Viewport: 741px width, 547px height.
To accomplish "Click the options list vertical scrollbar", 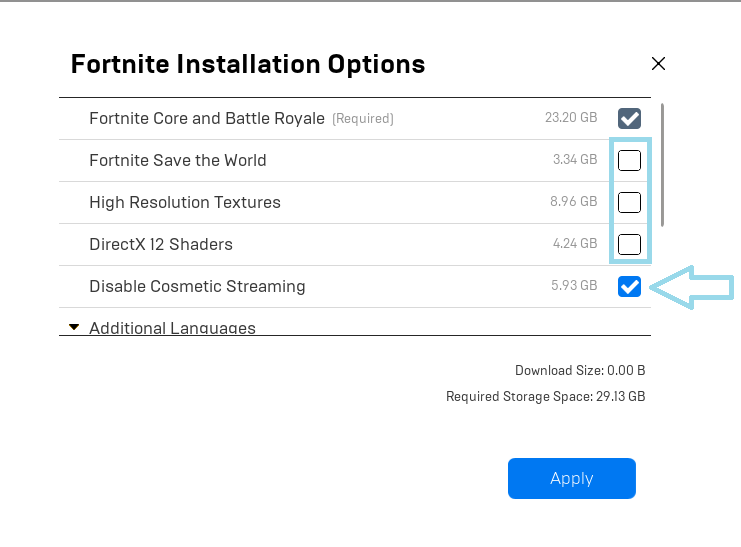I will pos(663,165).
